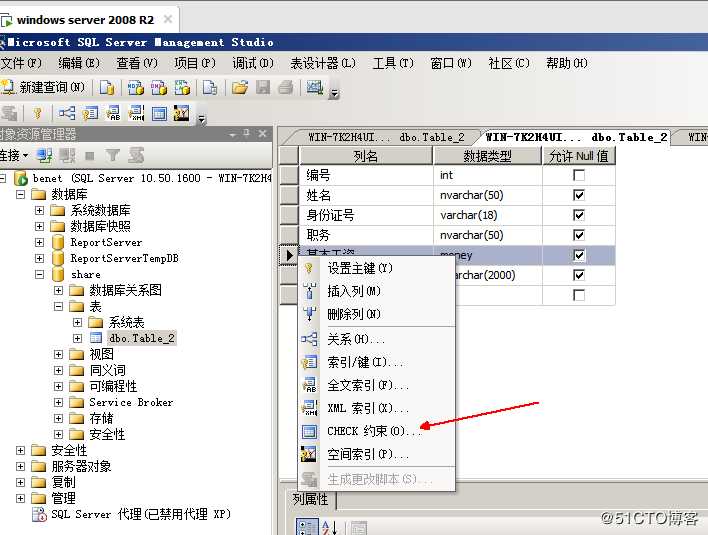This screenshot has width=708, height=535.
Task: Click the Filter funnel icon in Object Explorer
Action: coord(112,156)
